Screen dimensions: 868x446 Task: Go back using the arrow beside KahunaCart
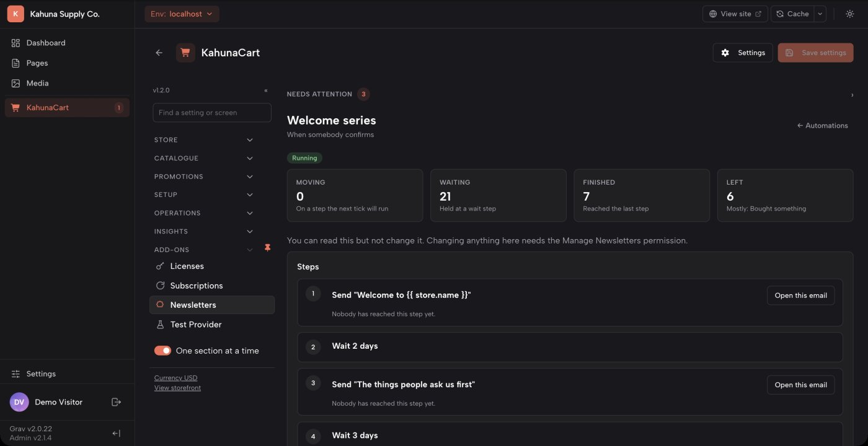(x=159, y=53)
